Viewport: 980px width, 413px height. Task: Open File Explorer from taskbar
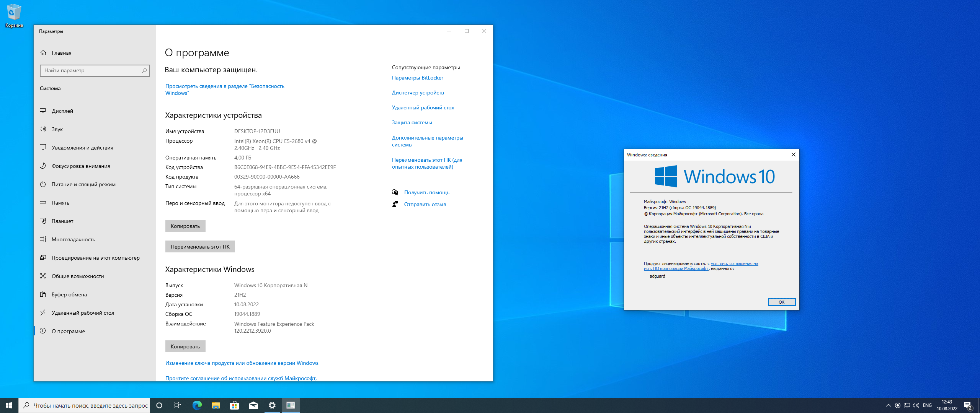coord(216,405)
